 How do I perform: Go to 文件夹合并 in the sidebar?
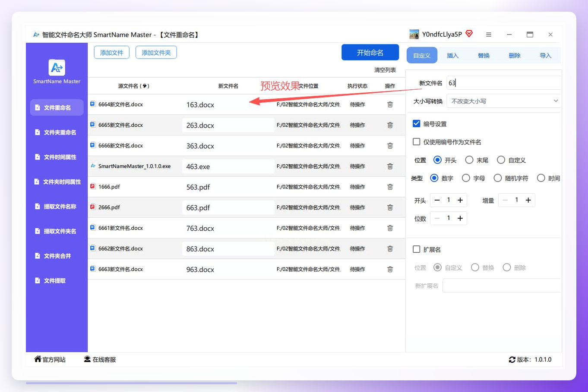(x=57, y=256)
